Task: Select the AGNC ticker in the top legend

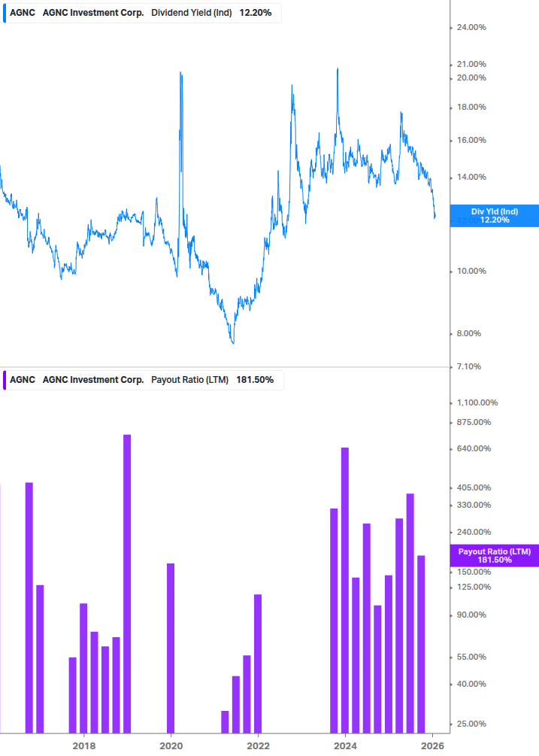Action: [x=22, y=13]
